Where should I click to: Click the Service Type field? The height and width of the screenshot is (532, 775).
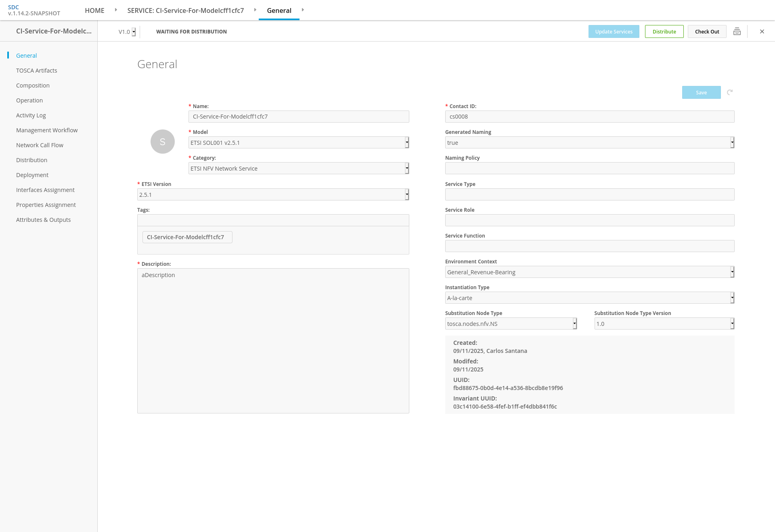point(590,194)
